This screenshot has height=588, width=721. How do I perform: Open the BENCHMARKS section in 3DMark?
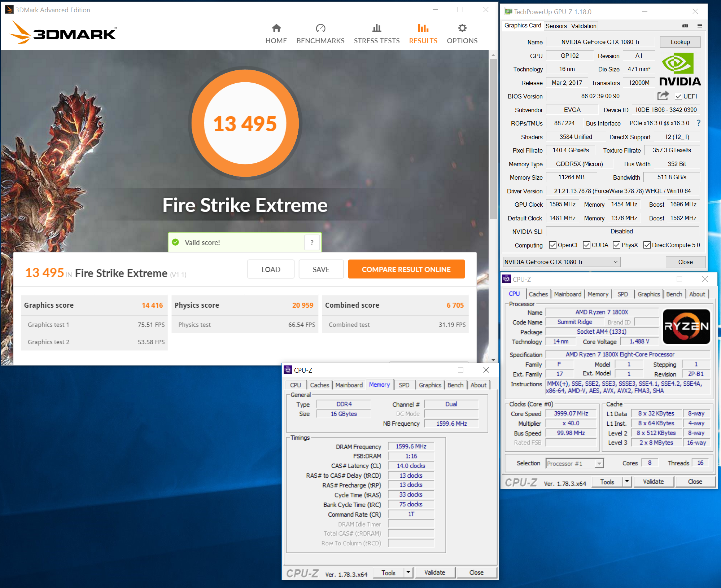(x=320, y=34)
